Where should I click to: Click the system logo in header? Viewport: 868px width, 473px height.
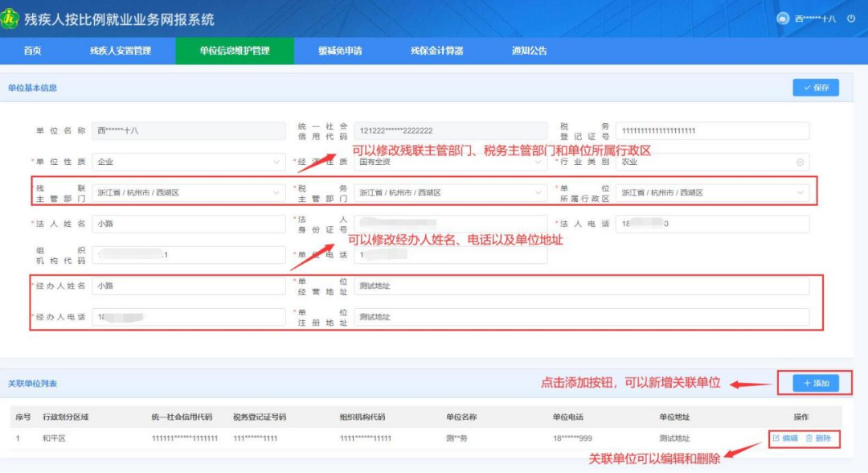pyautogui.click(x=10, y=19)
